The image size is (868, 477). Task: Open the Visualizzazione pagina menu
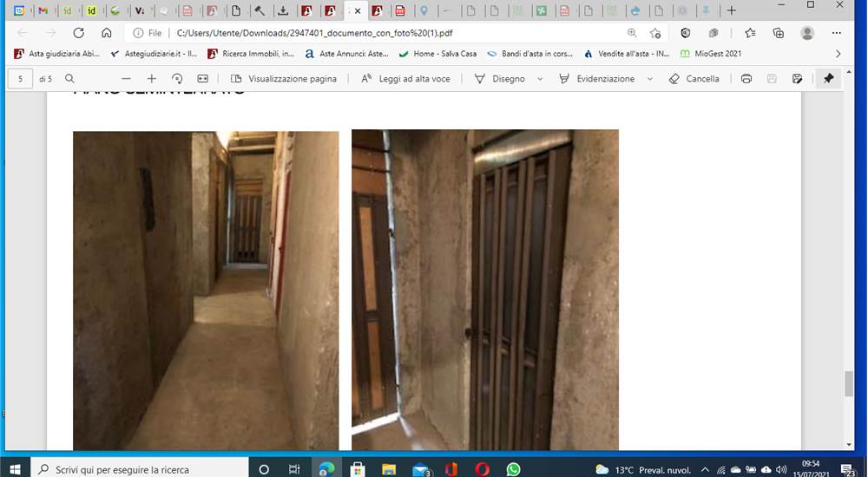pos(284,79)
